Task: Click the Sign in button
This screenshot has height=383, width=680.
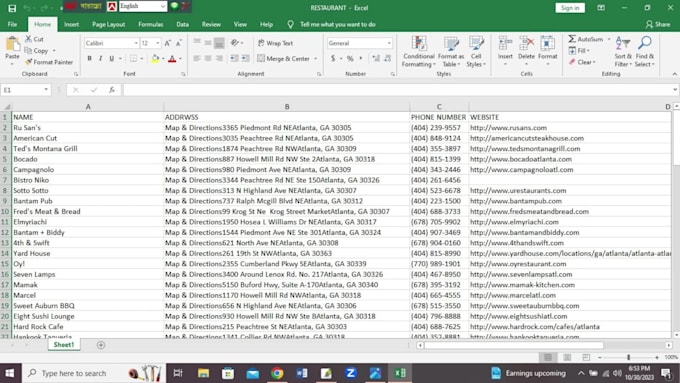Action: click(x=570, y=8)
